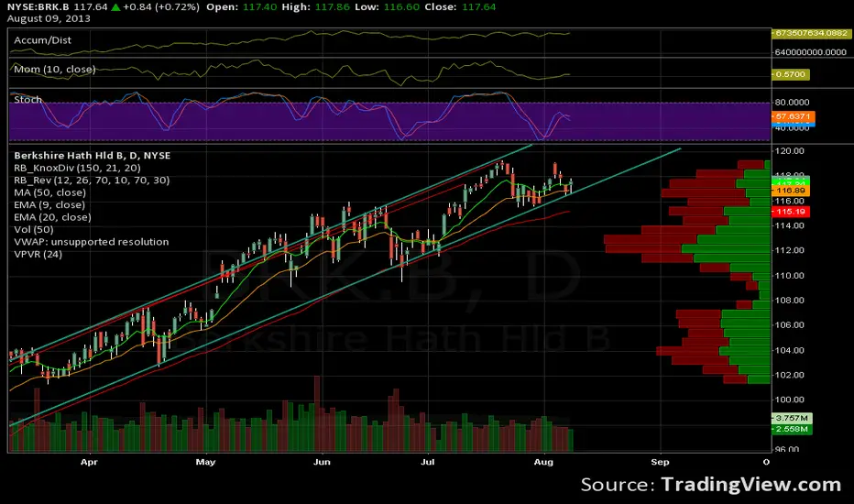This screenshot has height=504, width=854.
Task: Click the Aug label on time axis
Action: (543, 462)
